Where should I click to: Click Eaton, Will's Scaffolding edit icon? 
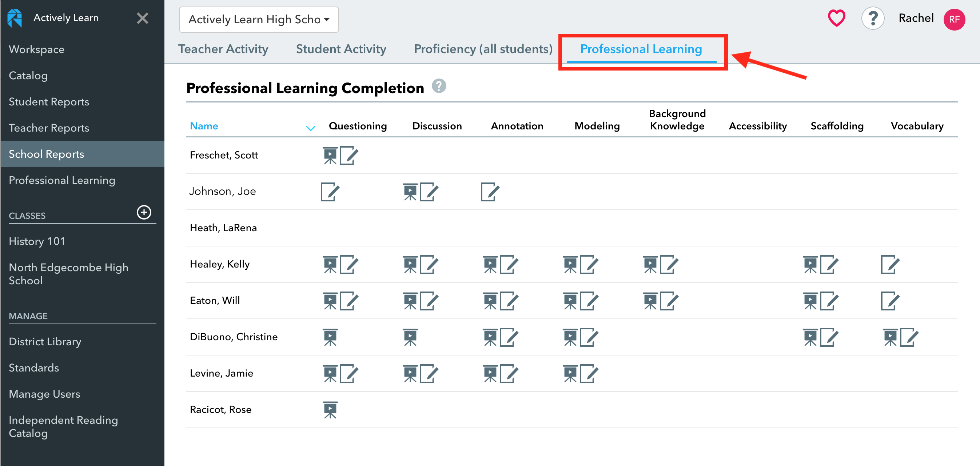pyautogui.click(x=829, y=301)
